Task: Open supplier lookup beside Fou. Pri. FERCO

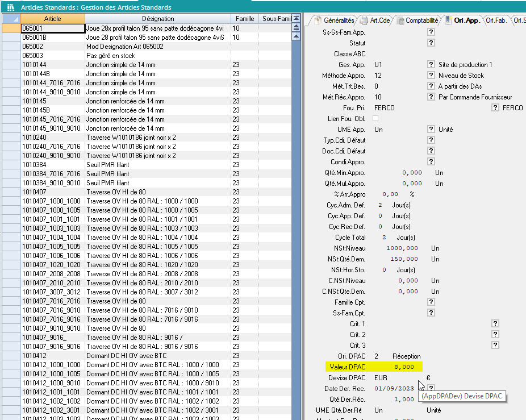Action: [x=495, y=108]
